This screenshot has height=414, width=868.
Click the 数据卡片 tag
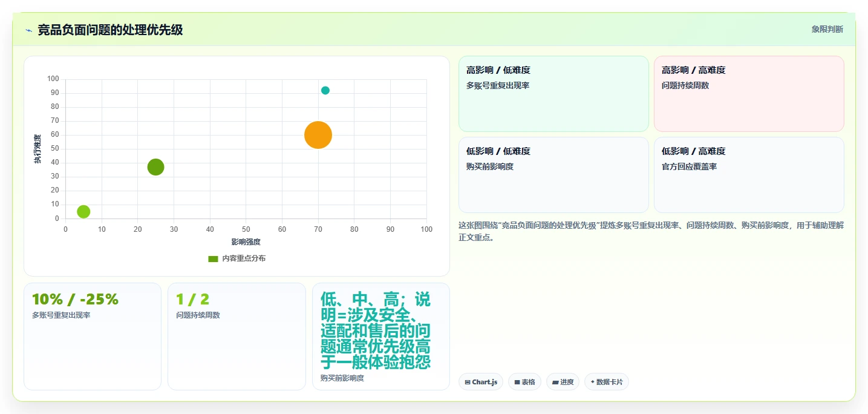point(607,382)
